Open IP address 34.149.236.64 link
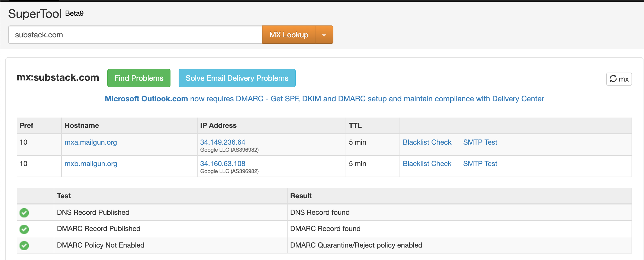644x260 pixels. pos(223,142)
